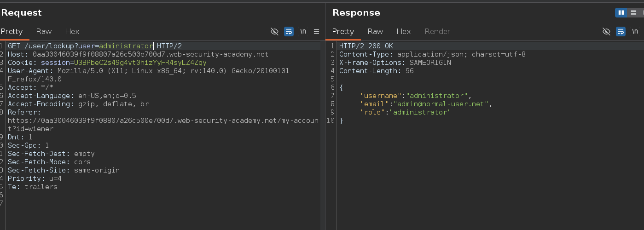Click the 'Sec-Fetch-Dest: empty' header
This screenshot has height=230, width=644.
coord(51,154)
